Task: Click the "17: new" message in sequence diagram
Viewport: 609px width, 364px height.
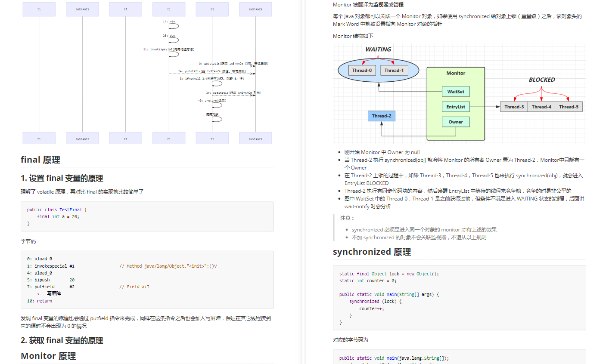Action: tap(169, 21)
